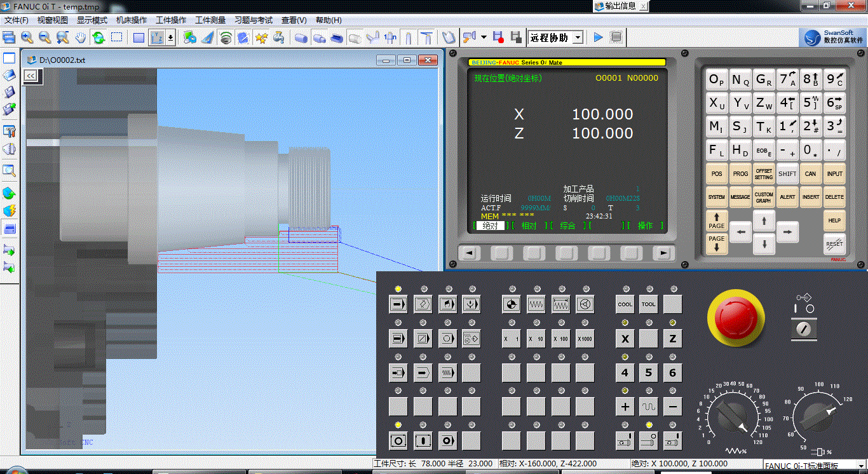
Task: Click the SwanSoft 数控仿真软件 logo
Action: tap(833, 37)
